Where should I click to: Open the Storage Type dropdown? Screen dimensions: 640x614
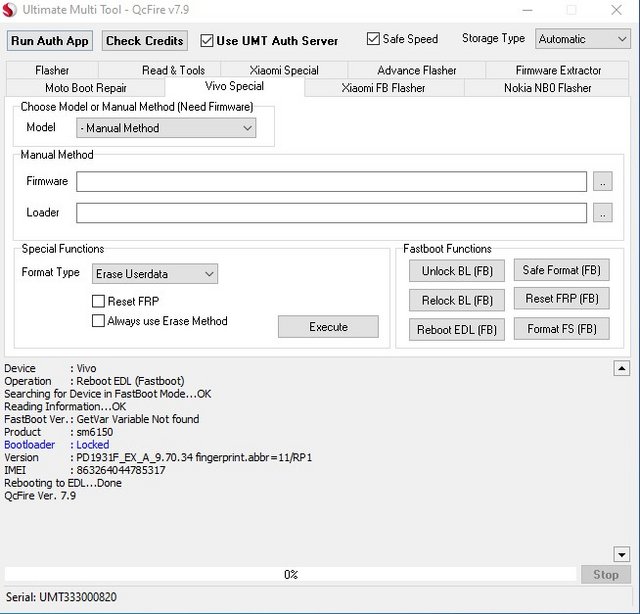582,39
